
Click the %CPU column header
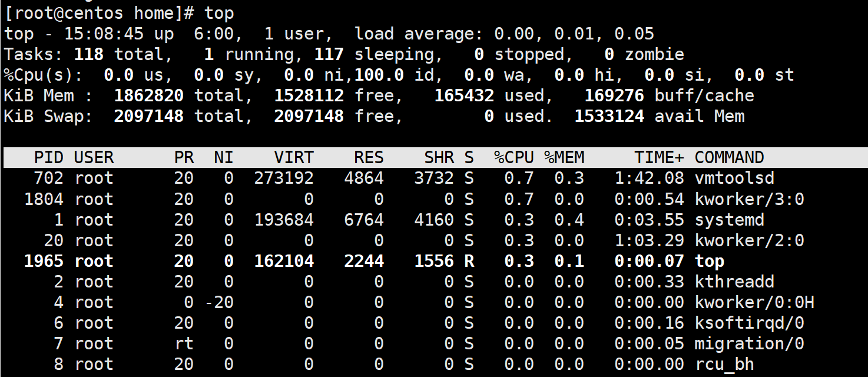pyautogui.click(x=513, y=157)
